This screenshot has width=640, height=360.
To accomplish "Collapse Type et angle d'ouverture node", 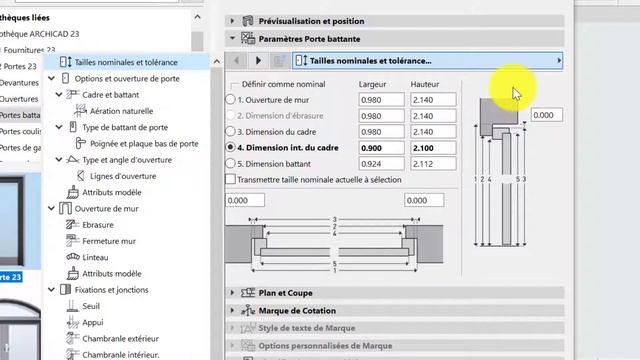I will click(x=59, y=160).
